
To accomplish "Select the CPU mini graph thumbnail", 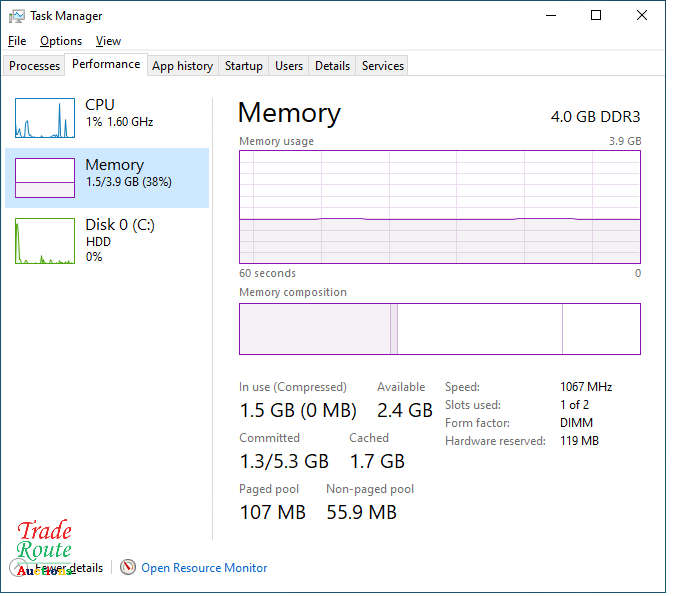I will pos(45,118).
